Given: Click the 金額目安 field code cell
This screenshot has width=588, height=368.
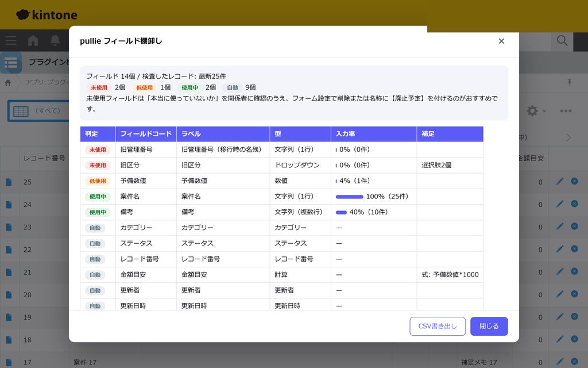Looking at the screenshot, I should [x=146, y=275].
